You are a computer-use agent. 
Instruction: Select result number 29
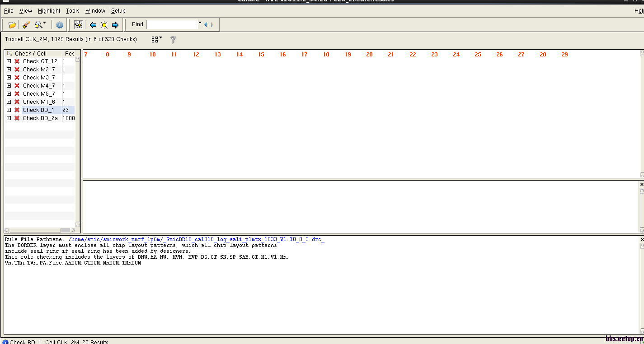pos(564,55)
